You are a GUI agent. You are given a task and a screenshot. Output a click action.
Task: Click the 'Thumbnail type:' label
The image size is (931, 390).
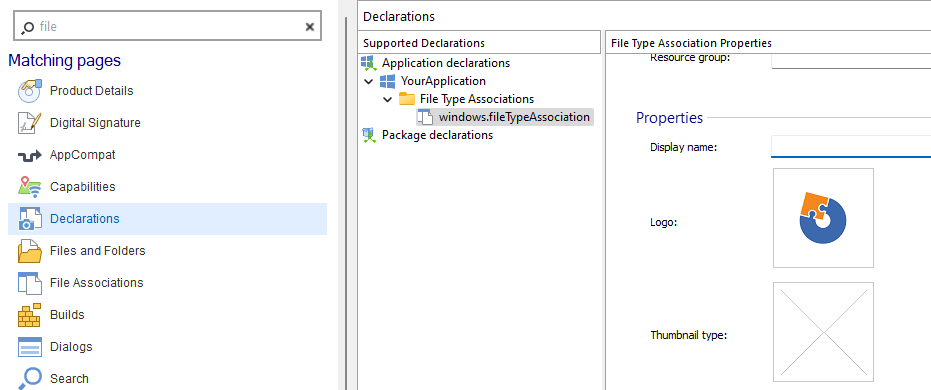click(x=689, y=335)
